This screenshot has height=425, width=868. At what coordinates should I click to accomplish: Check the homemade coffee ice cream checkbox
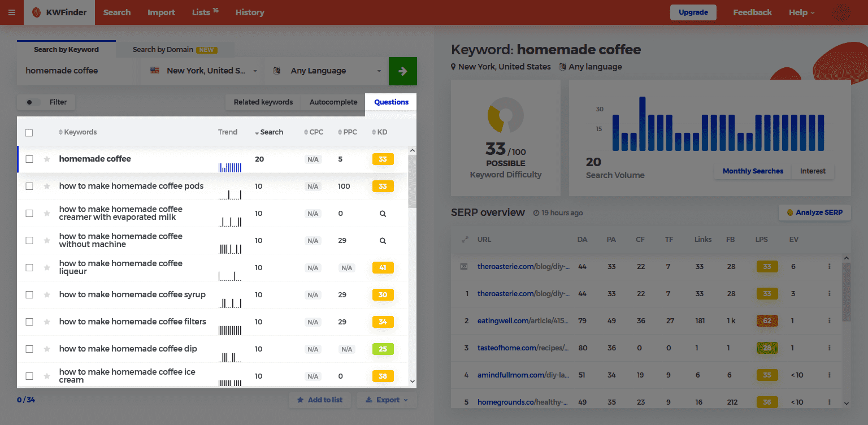point(29,376)
